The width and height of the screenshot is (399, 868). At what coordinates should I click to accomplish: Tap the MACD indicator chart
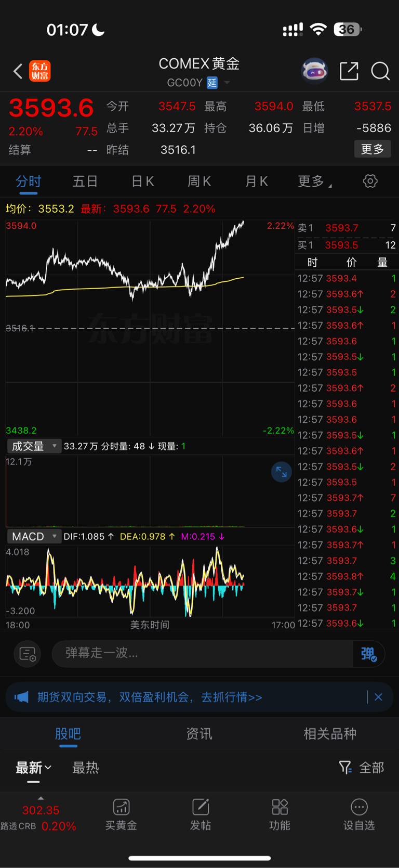[150, 581]
